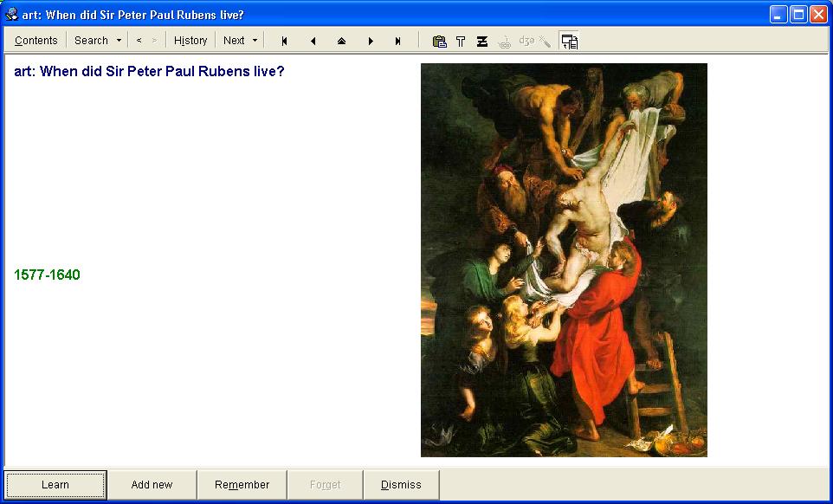This screenshot has width=833, height=504.
Task: Click the back '<' navigation button
Action: (x=139, y=41)
